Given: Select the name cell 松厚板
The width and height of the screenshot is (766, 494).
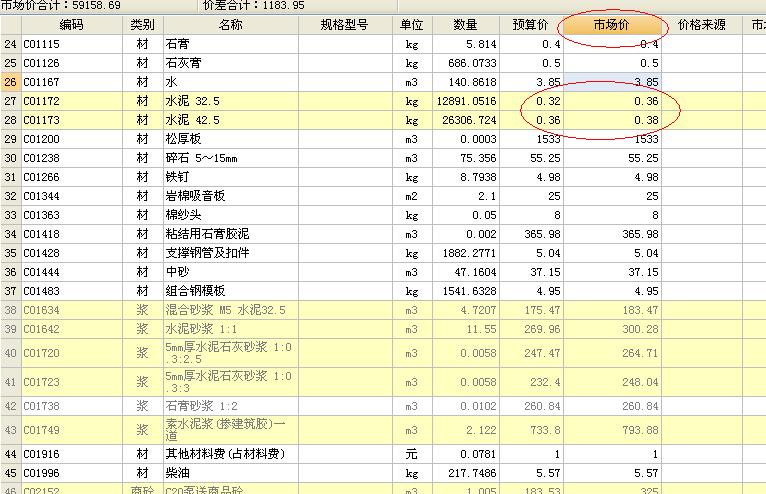Looking at the screenshot, I should coord(231,139).
